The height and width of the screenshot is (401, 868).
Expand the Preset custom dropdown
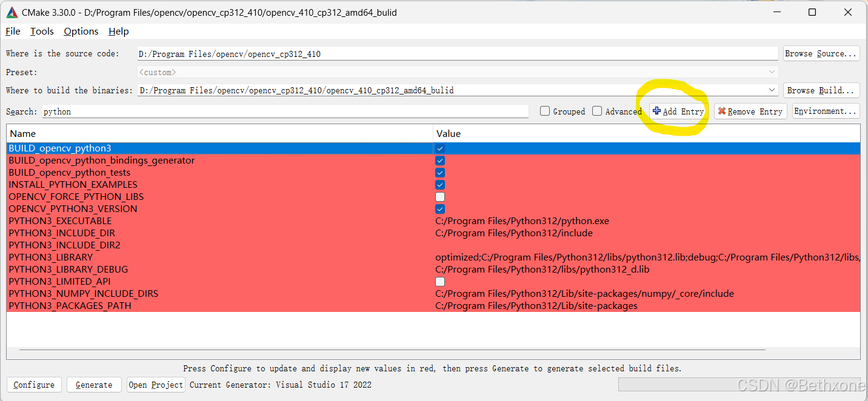point(772,72)
